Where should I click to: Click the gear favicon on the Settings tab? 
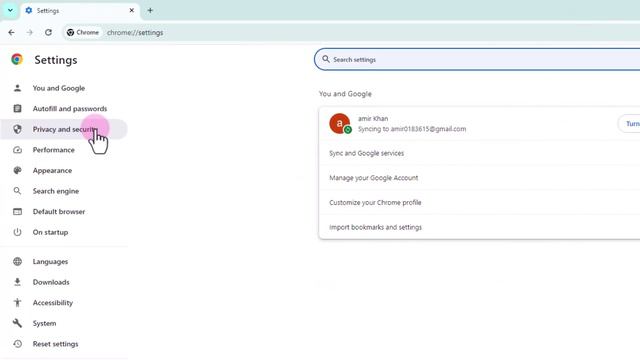pyautogui.click(x=29, y=11)
